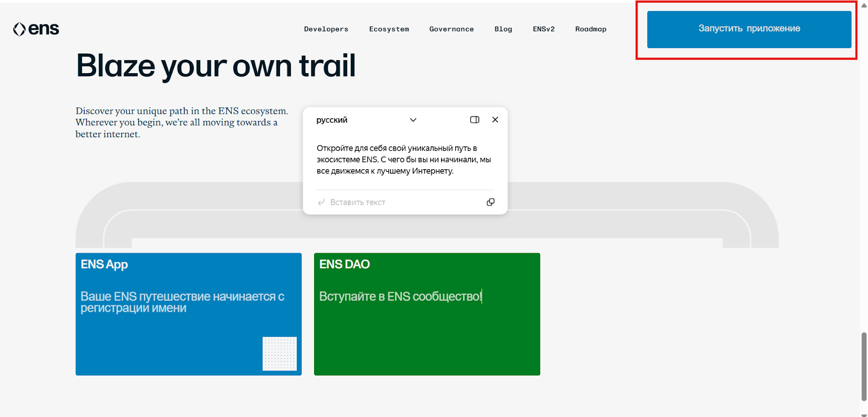Click the ENS logo in the header
This screenshot has height=417, width=868.
(x=36, y=29)
